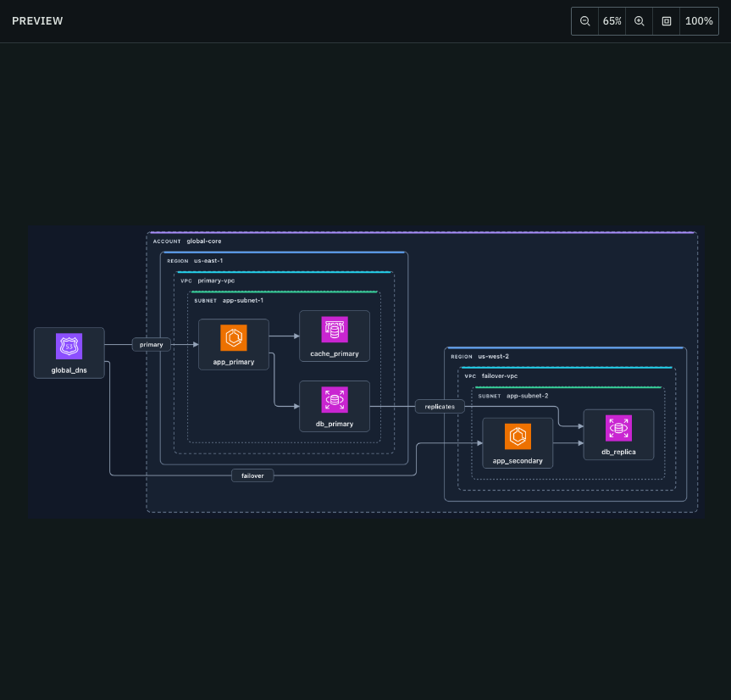The width and height of the screenshot is (731, 700).
Task: Click the app_primary node label
Action: pos(234,362)
